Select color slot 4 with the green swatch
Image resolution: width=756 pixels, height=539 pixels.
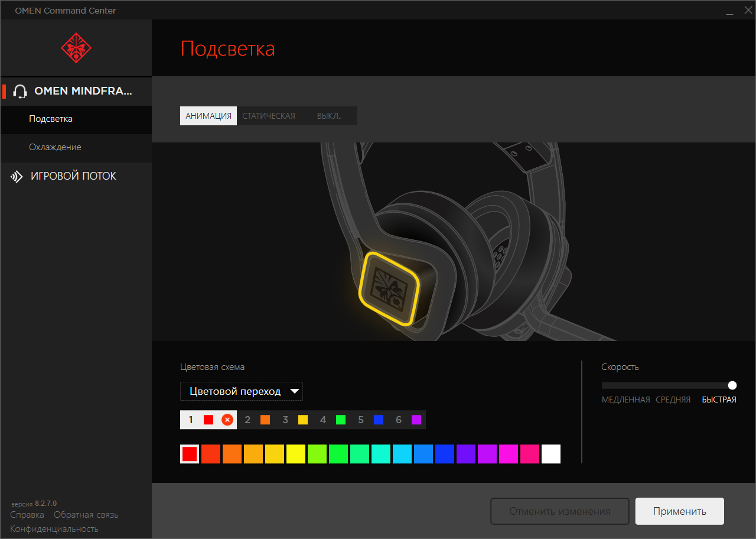point(331,420)
